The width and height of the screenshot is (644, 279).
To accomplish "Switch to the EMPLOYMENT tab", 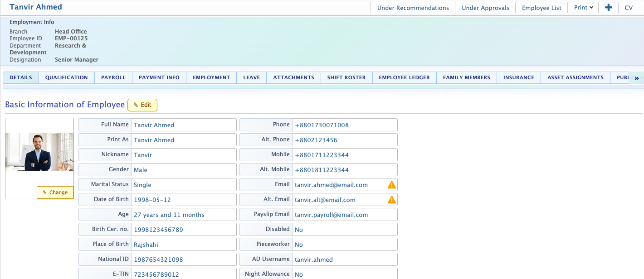I will click(x=211, y=77).
